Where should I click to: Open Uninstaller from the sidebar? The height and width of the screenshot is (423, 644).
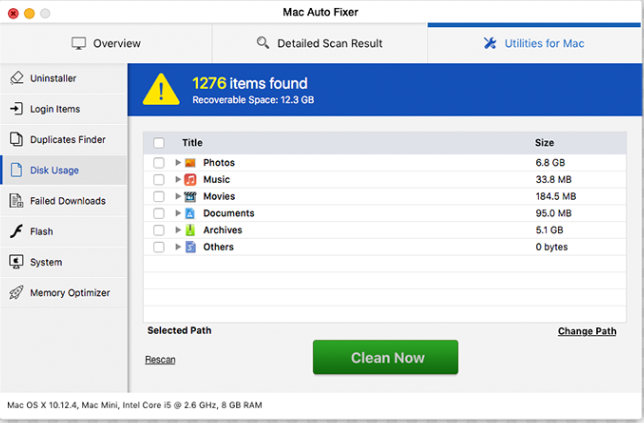tap(64, 78)
